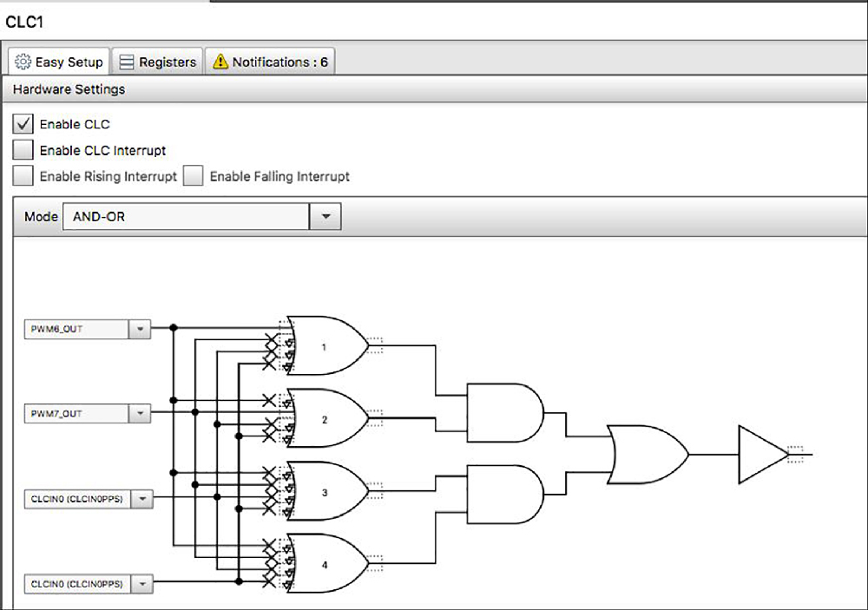The height and width of the screenshot is (610, 868).
Task: Tick Enable Rising Interrupt checkbox
Action: (x=23, y=176)
